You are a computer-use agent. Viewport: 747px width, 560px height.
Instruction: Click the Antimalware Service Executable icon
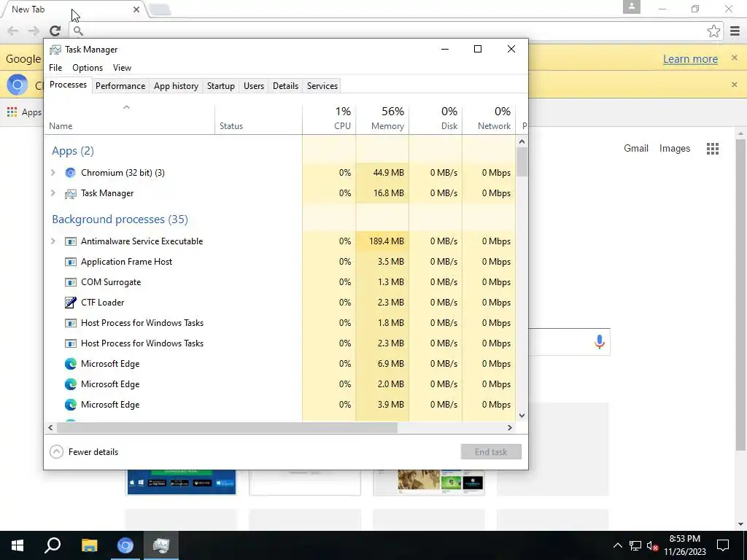pyautogui.click(x=71, y=241)
